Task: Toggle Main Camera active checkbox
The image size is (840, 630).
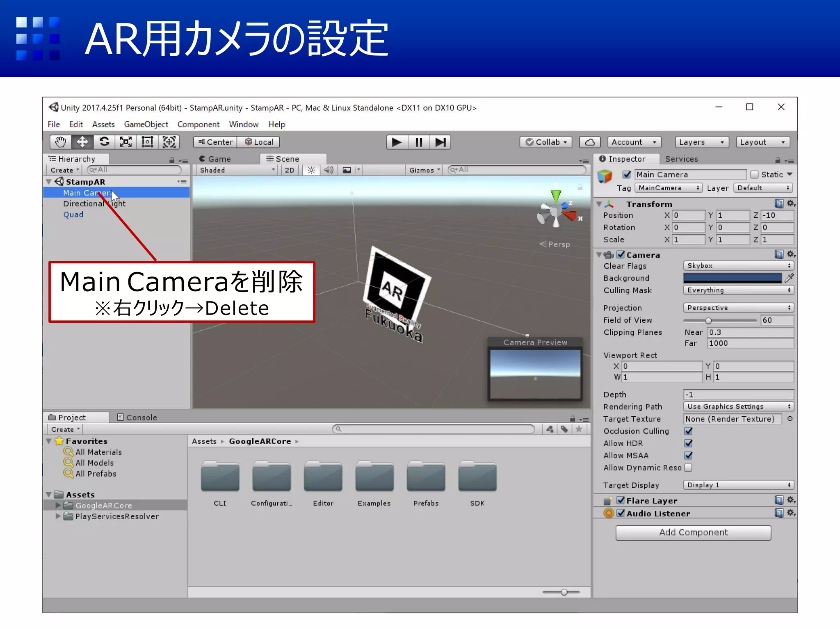Action: (627, 174)
